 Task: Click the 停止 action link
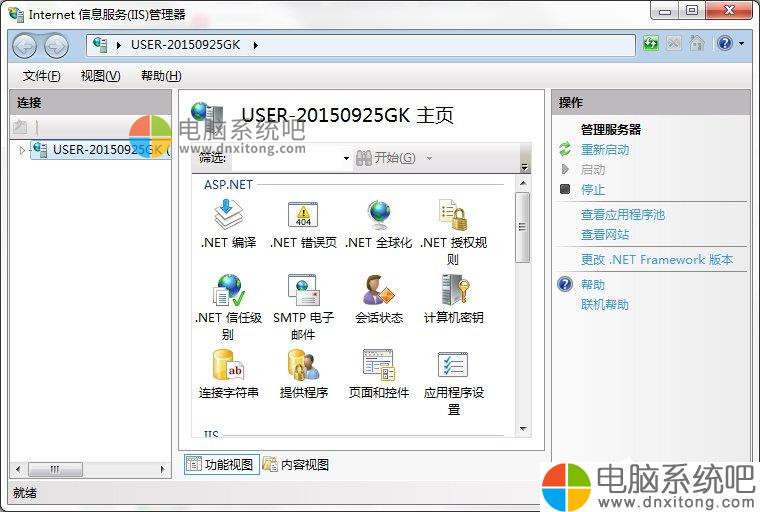(x=593, y=190)
